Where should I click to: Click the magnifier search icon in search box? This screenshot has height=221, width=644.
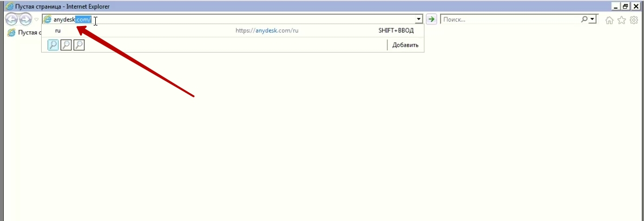click(x=584, y=19)
